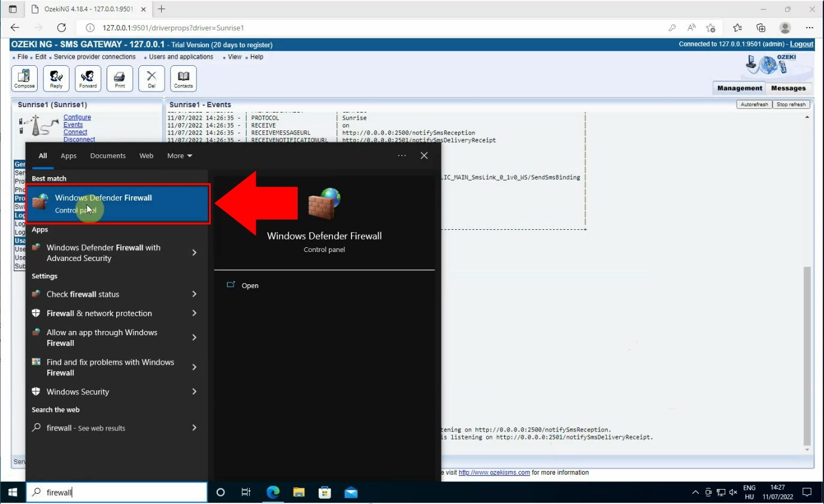Open the browser profile avatar
Screen dimensions: 824x504
(x=785, y=28)
